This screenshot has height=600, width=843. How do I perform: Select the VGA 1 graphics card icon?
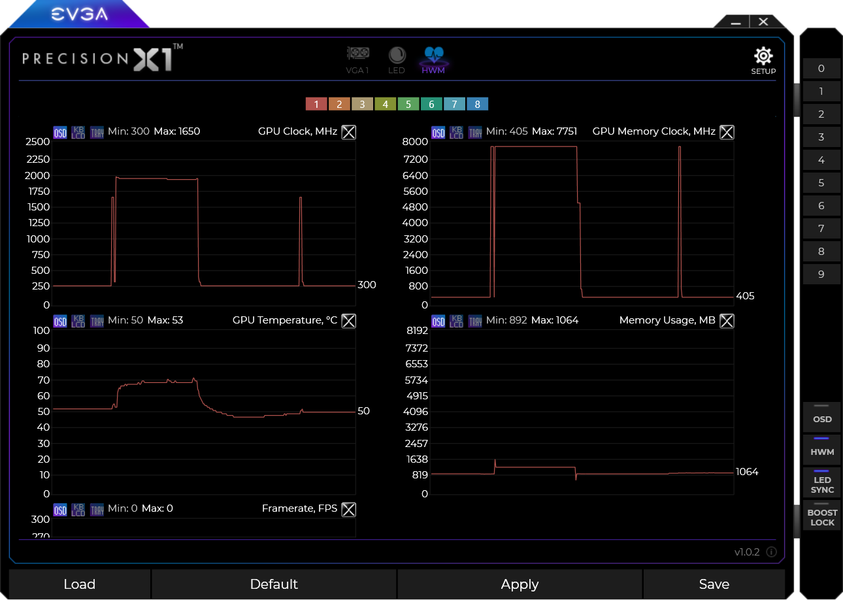[358, 60]
